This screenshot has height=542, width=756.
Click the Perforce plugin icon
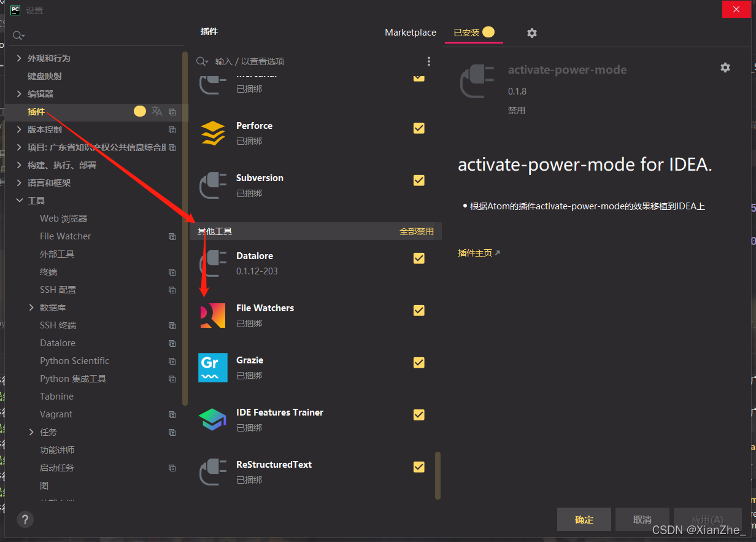[x=213, y=133]
